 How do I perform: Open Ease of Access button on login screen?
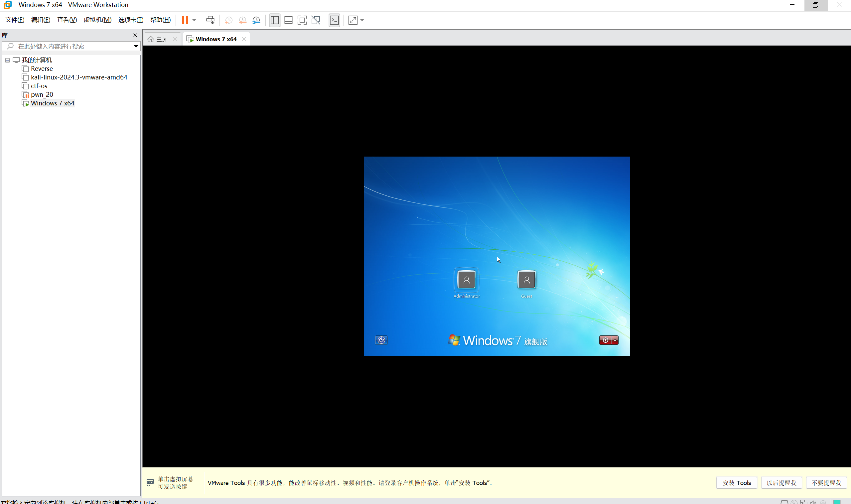click(381, 340)
